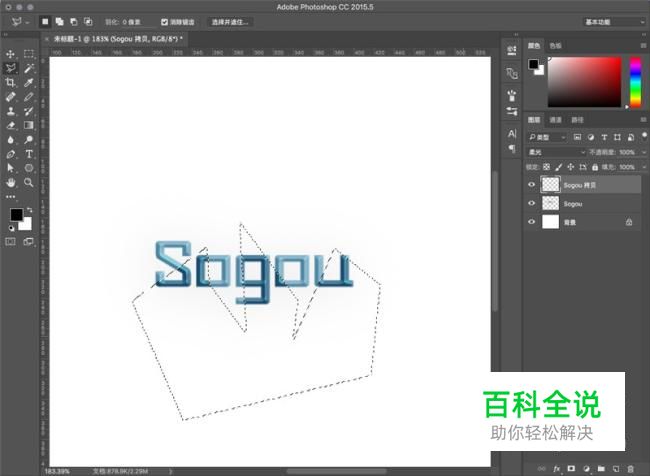Click the rainbow hue slider strip

(x=635, y=82)
